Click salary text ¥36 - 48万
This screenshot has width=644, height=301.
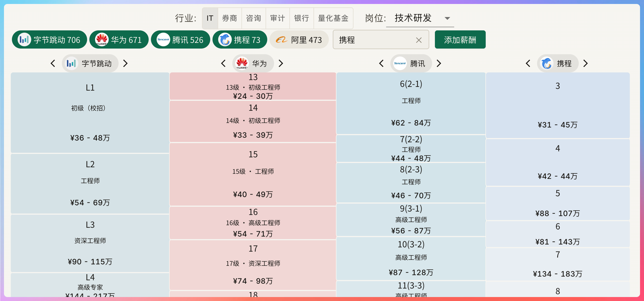click(90, 138)
